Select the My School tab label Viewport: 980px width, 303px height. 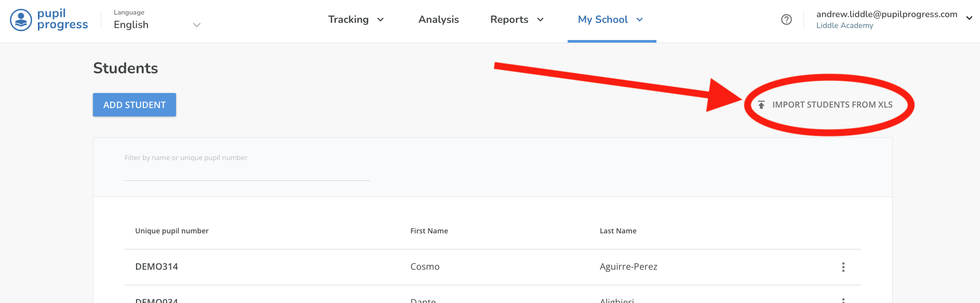pyautogui.click(x=602, y=20)
